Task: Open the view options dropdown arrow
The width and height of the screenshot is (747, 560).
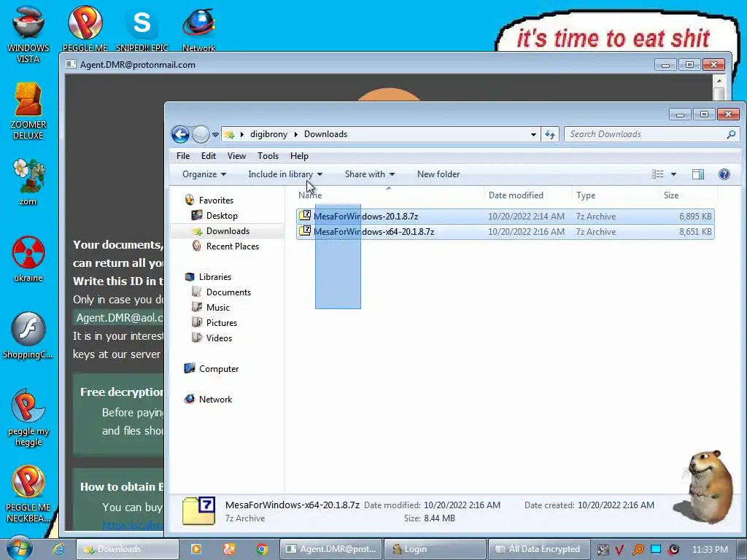Action: coord(673,174)
